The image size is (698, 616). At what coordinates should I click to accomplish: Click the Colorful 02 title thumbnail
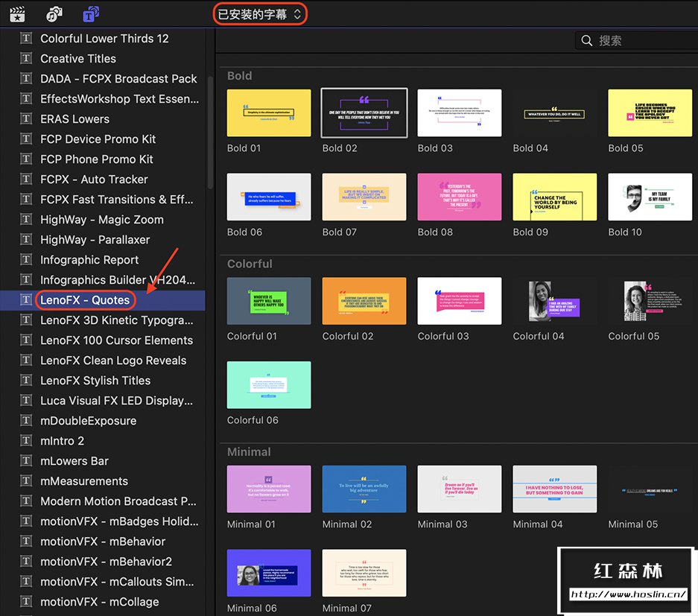(364, 301)
